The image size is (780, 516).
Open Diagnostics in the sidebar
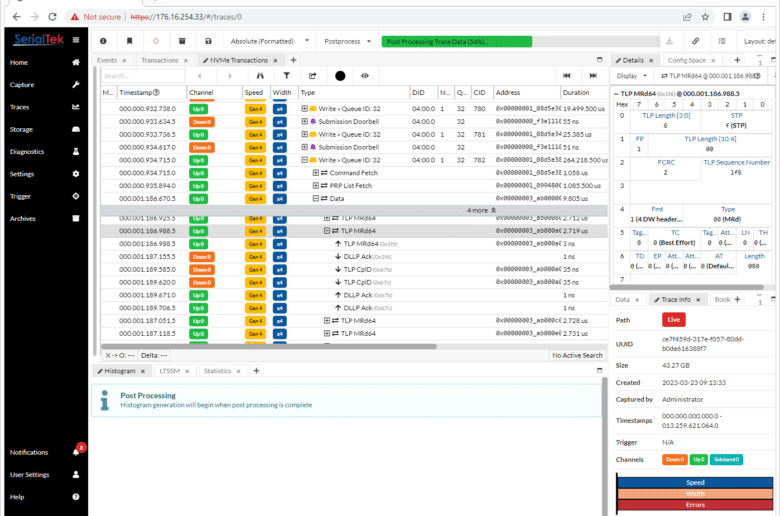tap(45, 152)
